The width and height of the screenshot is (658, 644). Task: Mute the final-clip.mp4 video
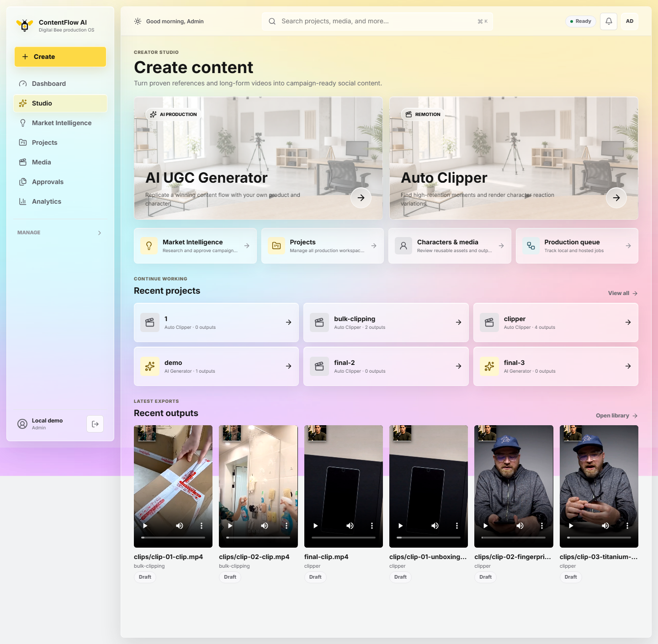(350, 526)
